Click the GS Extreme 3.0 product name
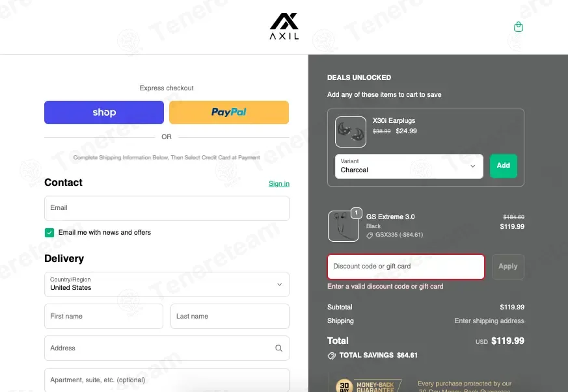Viewport: 568px width, 392px height. click(390, 217)
